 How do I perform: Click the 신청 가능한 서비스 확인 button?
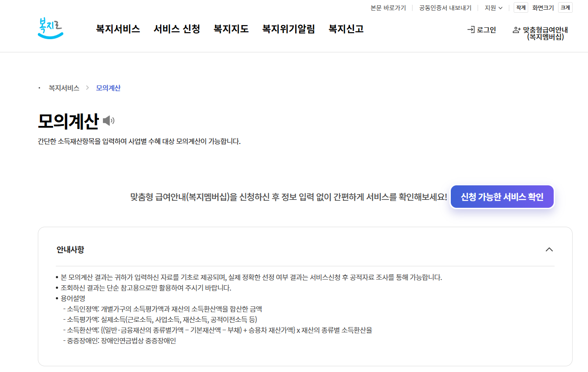(x=502, y=197)
